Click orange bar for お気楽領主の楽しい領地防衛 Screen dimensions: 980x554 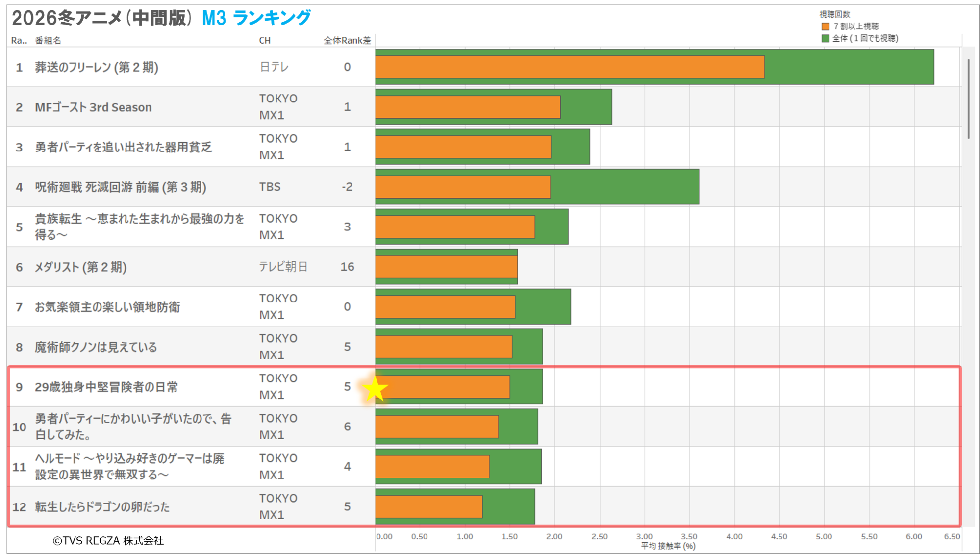point(445,307)
